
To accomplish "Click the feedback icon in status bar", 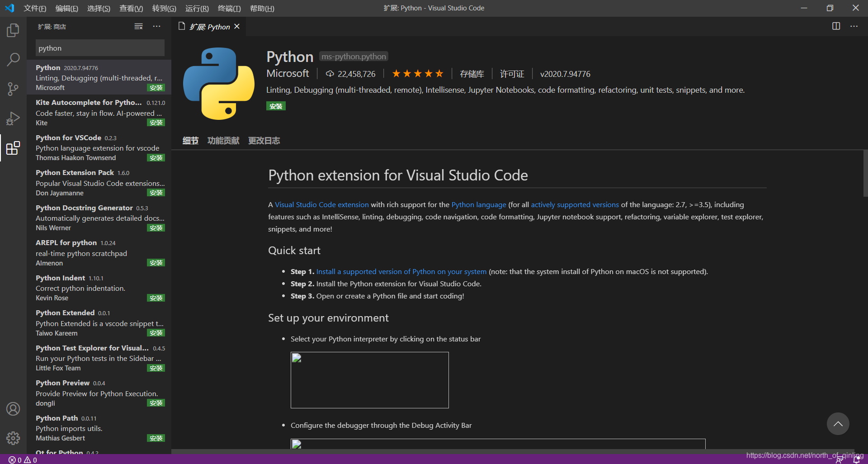I will pos(840,460).
